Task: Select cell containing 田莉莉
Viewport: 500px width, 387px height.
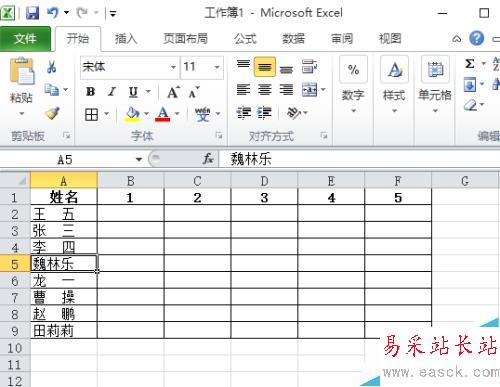Action: point(64,331)
